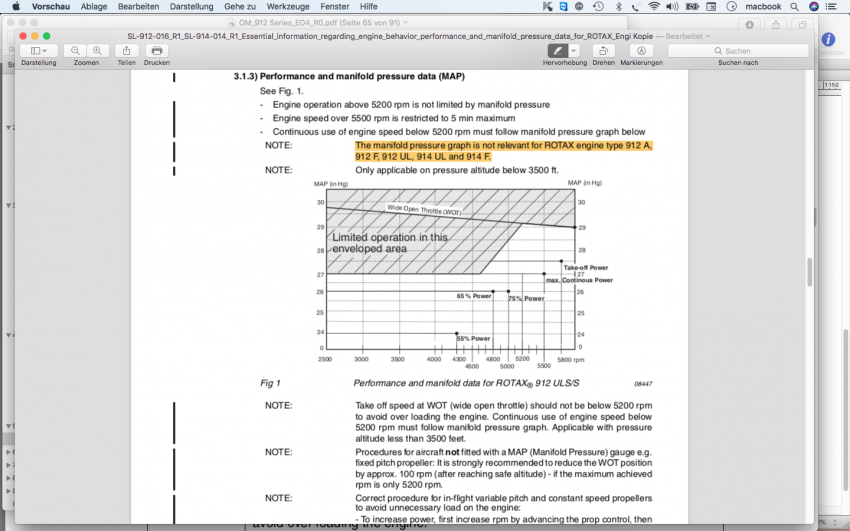
Task: Click the duplicate-windows icon in the background window
Action: 802,25
